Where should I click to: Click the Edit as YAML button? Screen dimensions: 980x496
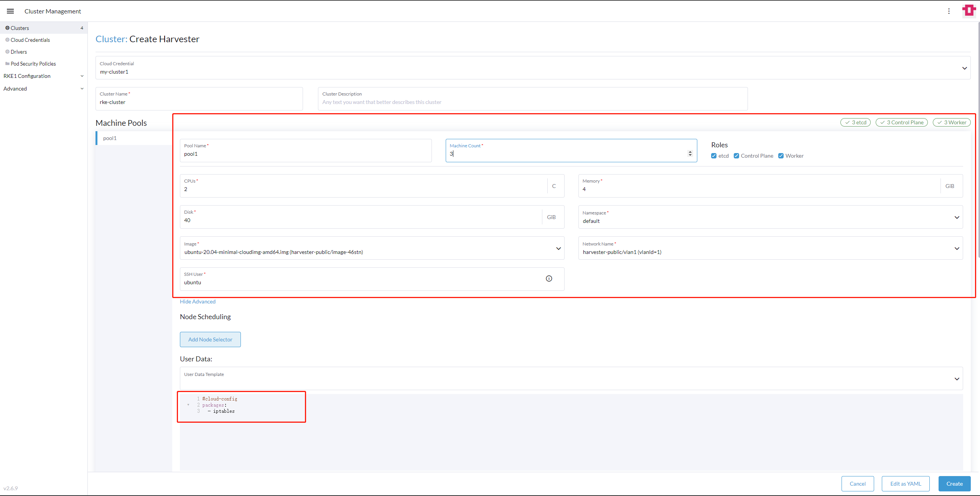pyautogui.click(x=906, y=484)
